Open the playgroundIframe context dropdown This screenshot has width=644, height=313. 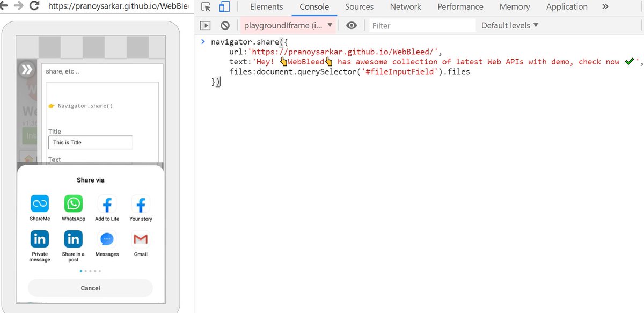point(288,25)
